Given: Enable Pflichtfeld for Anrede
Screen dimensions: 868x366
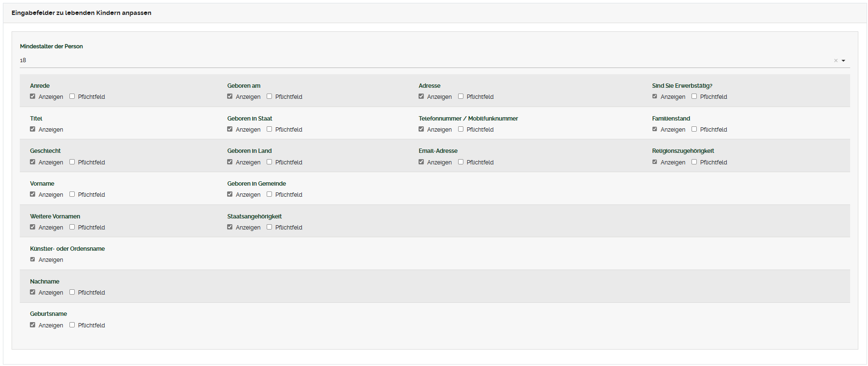Looking at the screenshot, I should [x=72, y=96].
